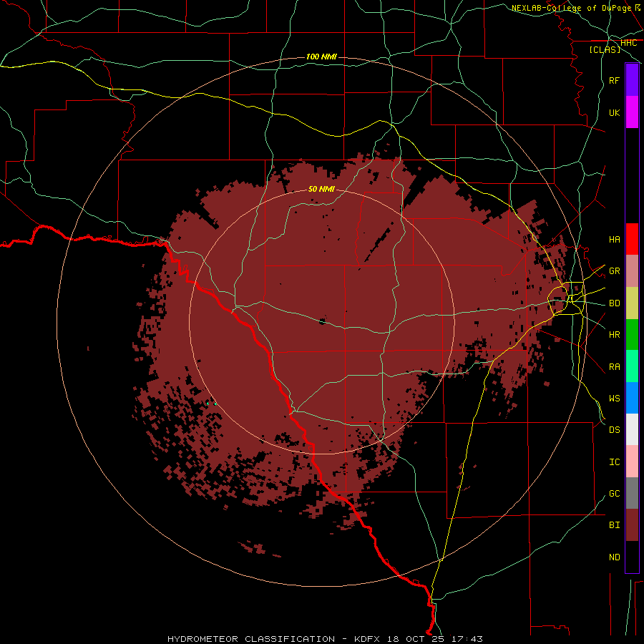The width and height of the screenshot is (644, 644).
Task: Click the magenta UK legend swatch
Action: click(x=632, y=112)
